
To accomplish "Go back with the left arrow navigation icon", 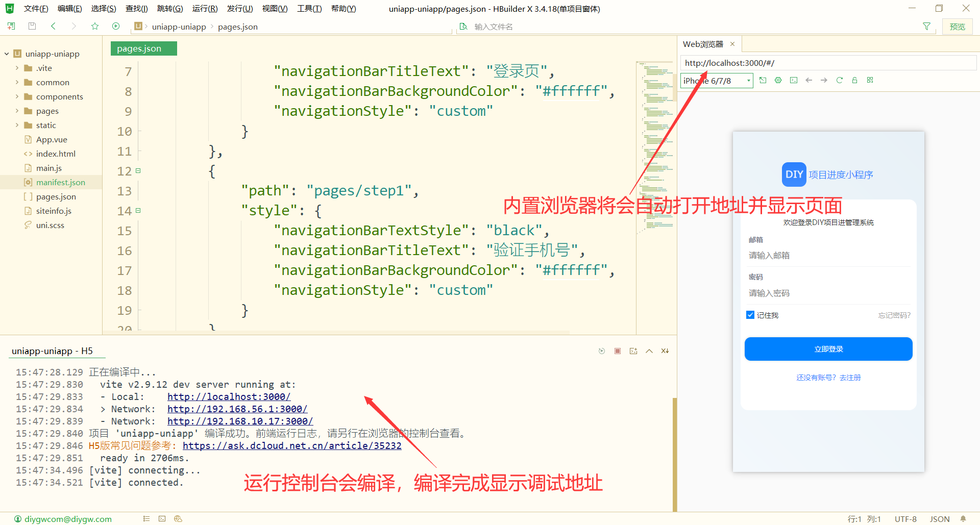I will tap(53, 26).
